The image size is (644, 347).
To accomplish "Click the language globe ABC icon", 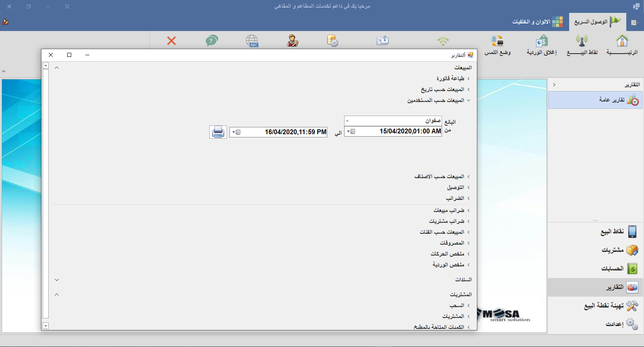I will click(252, 41).
